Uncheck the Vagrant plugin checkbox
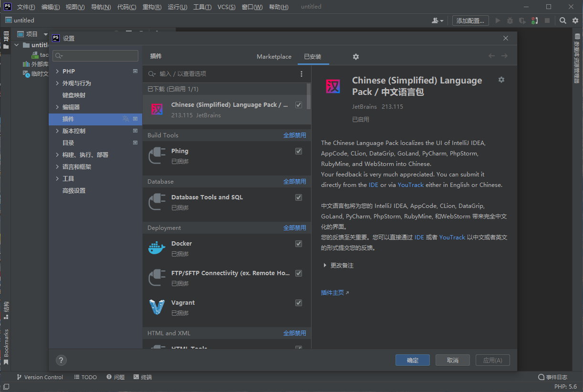This screenshot has width=583, height=392. (x=299, y=303)
